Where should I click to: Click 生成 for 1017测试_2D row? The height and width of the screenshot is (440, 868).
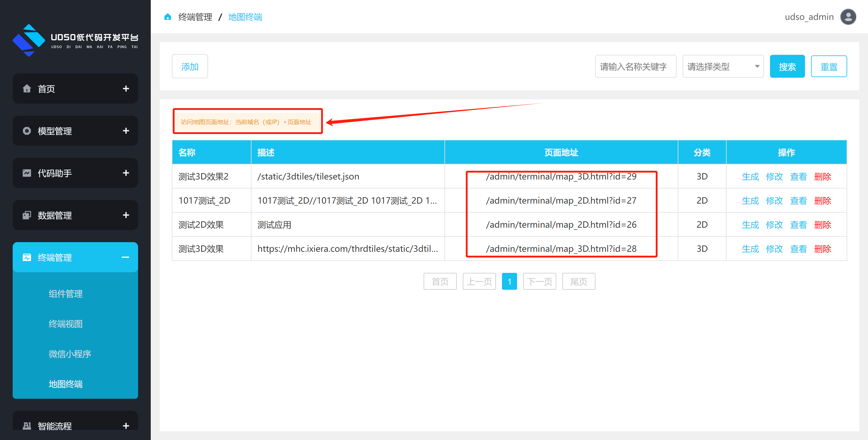(750, 201)
